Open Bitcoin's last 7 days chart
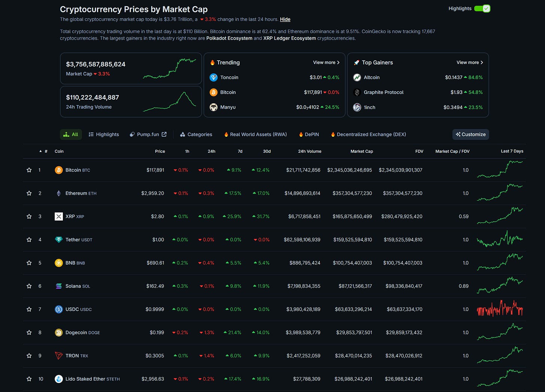Screen dimensions: 545x392 (x=500, y=169)
